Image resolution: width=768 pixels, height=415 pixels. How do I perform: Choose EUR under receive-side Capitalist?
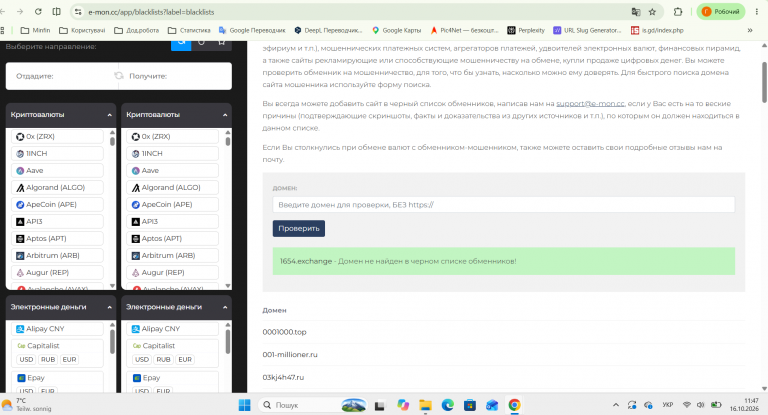[185, 360]
